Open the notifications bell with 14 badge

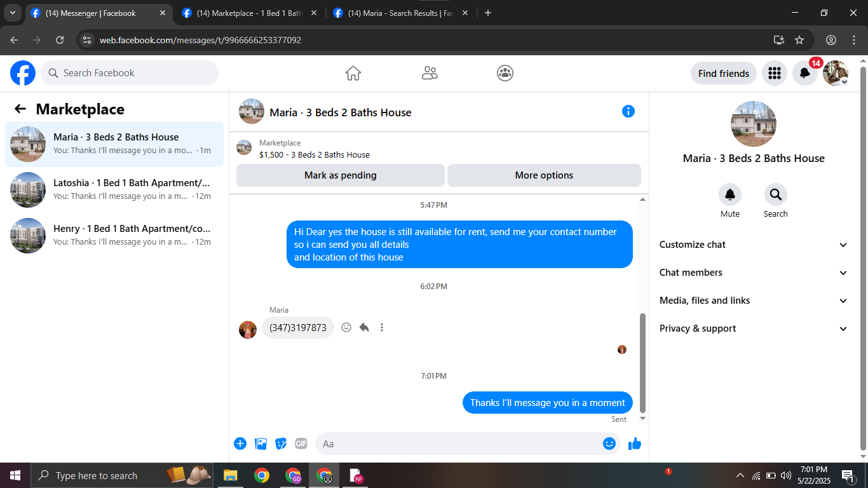[x=805, y=73]
